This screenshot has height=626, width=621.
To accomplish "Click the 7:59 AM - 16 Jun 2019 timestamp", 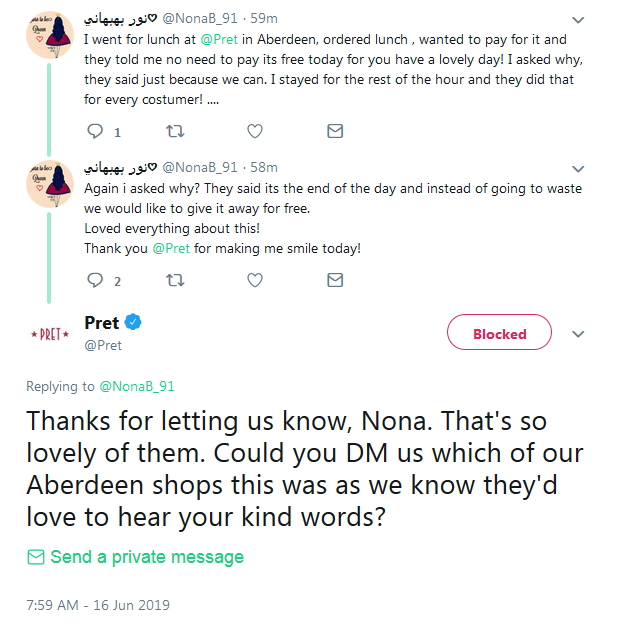I will pos(98,605).
